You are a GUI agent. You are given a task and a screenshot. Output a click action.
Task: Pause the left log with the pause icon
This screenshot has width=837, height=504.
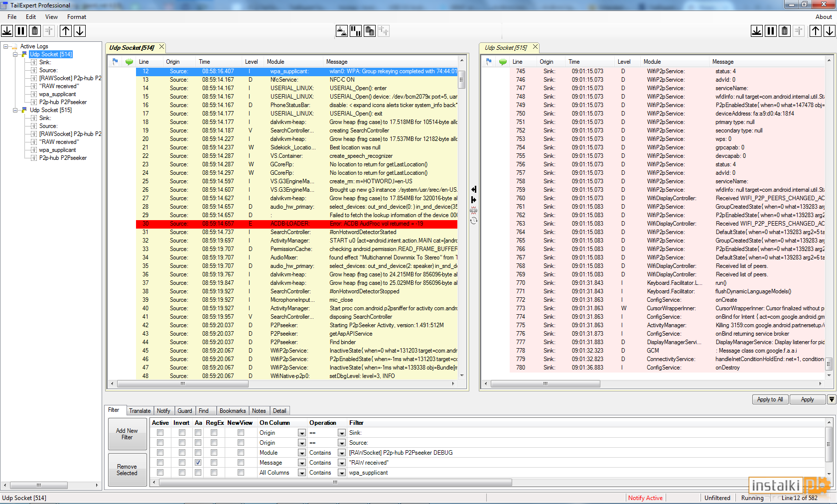point(21,31)
